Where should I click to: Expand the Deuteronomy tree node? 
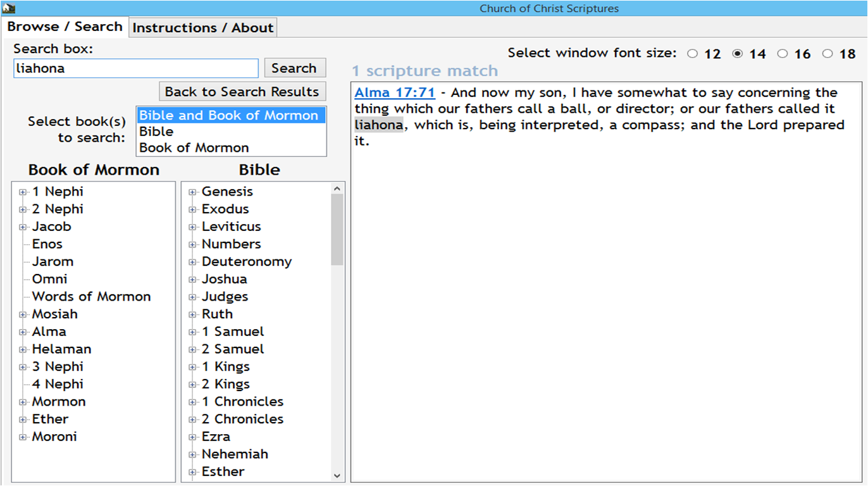point(193,263)
